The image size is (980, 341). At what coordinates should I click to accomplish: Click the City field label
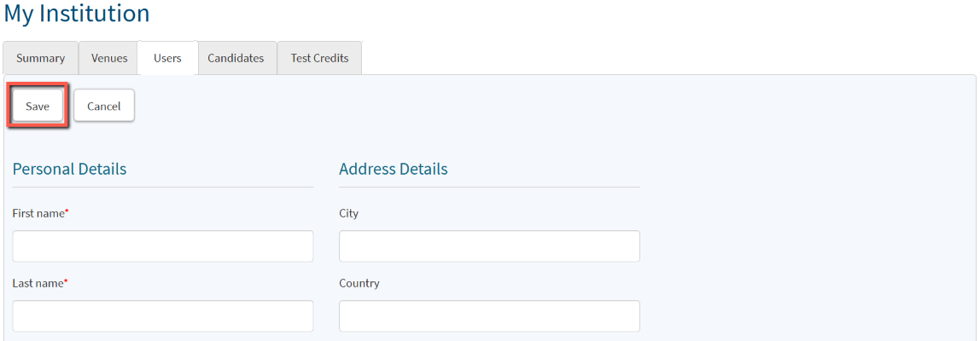[x=348, y=213]
